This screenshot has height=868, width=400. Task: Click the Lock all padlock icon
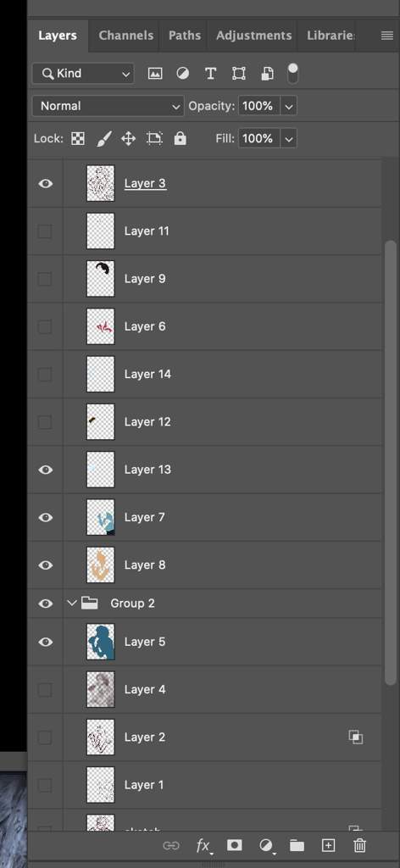pos(180,138)
